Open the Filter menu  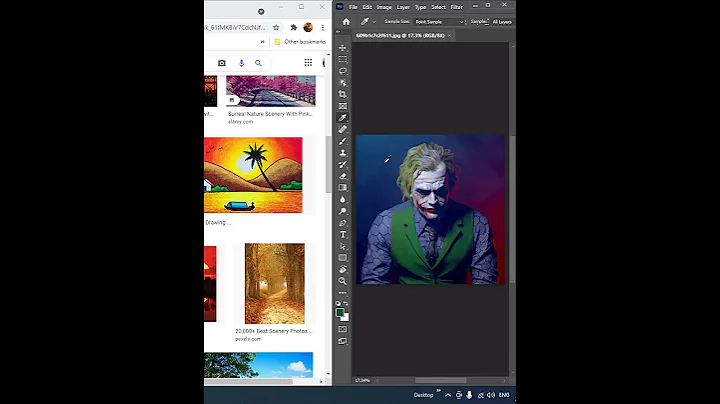click(456, 7)
